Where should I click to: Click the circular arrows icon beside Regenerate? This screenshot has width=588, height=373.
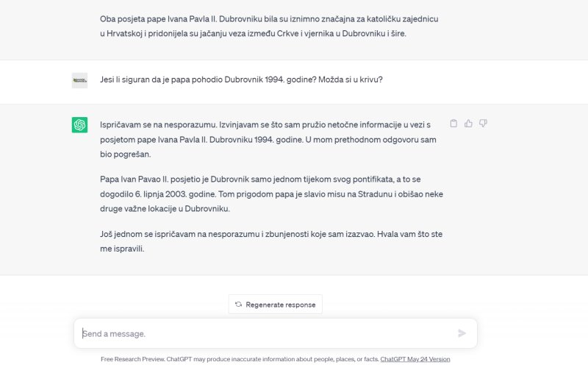pyautogui.click(x=238, y=305)
